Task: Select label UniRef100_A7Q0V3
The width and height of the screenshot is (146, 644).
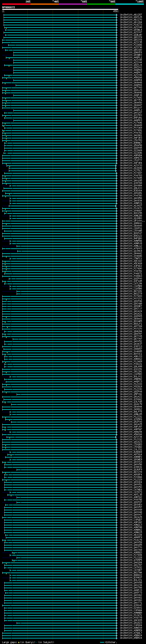Action: click(x=131, y=249)
